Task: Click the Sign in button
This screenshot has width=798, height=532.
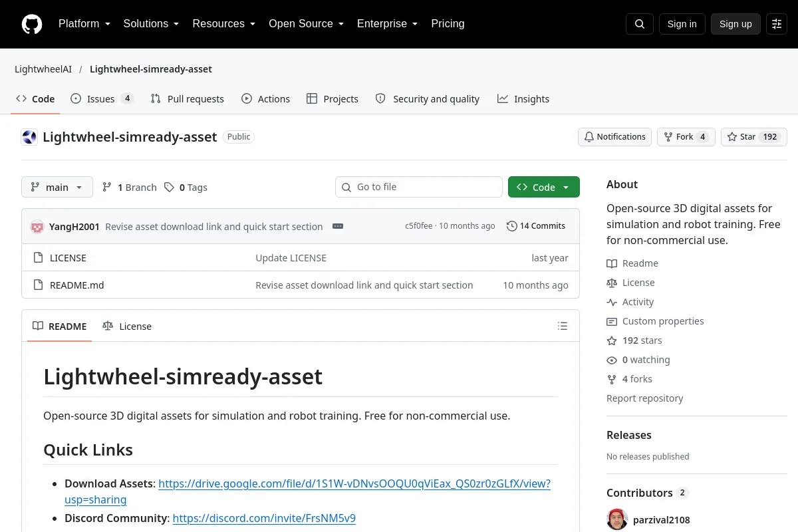Action: tap(682, 24)
